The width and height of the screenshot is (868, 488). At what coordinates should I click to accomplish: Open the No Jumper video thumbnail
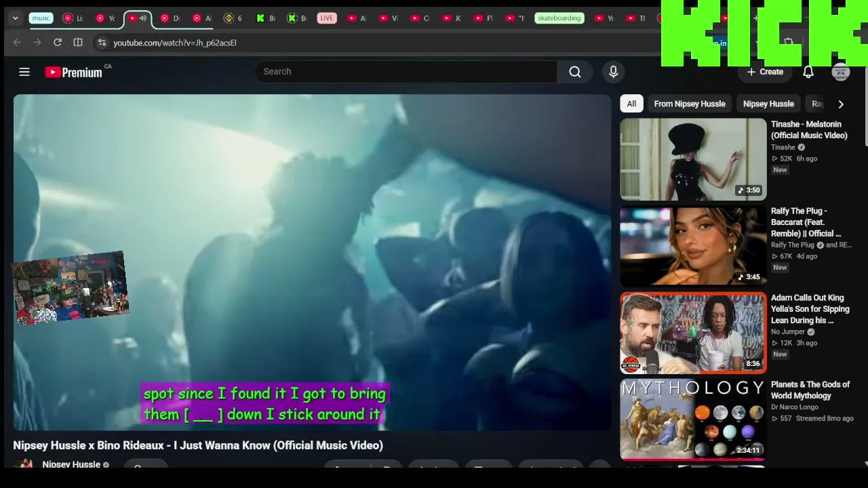pyautogui.click(x=693, y=333)
